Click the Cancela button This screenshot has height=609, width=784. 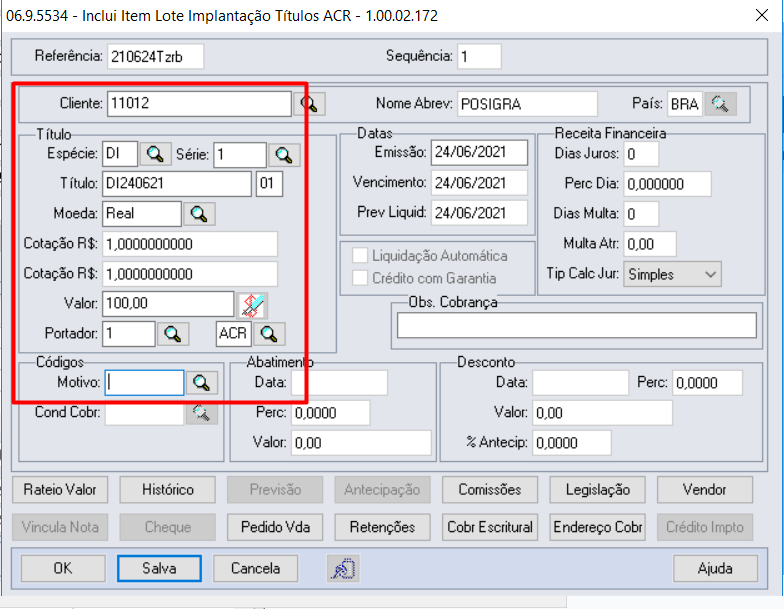click(x=256, y=568)
